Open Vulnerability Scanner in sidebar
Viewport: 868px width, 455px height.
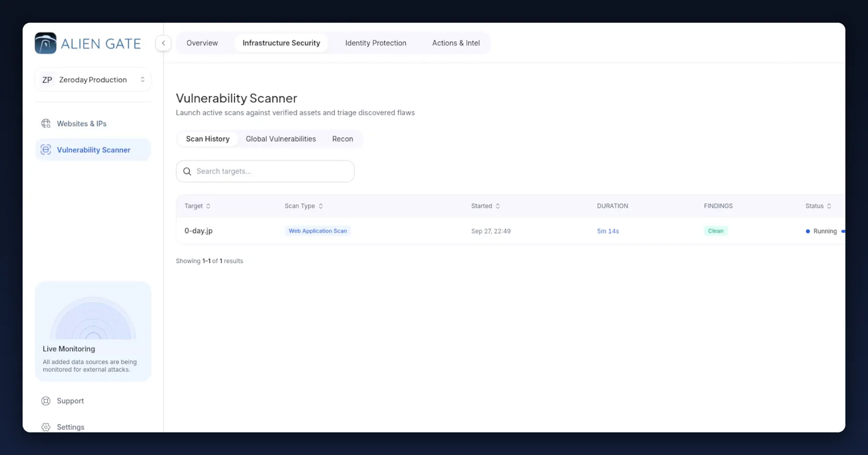point(93,150)
